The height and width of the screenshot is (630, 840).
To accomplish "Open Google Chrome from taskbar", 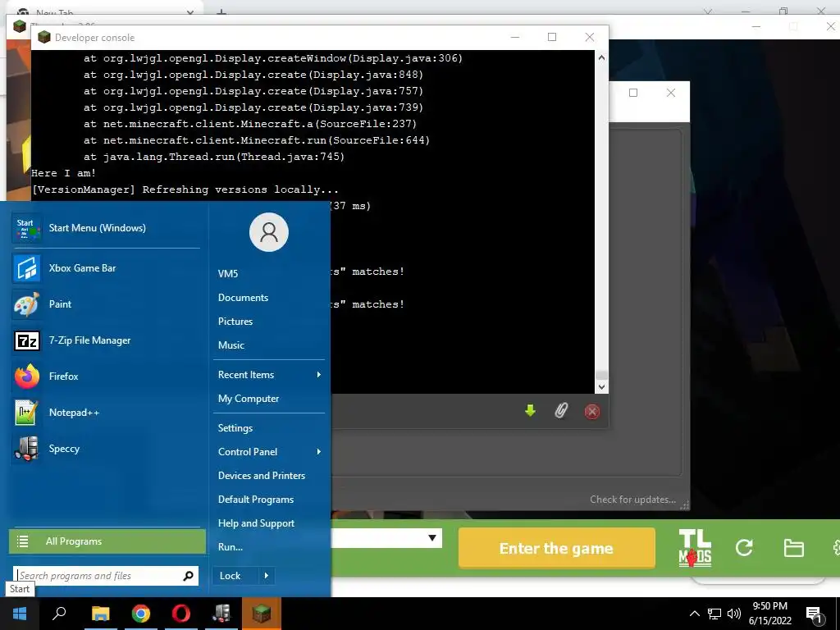I will pyautogui.click(x=141, y=614).
